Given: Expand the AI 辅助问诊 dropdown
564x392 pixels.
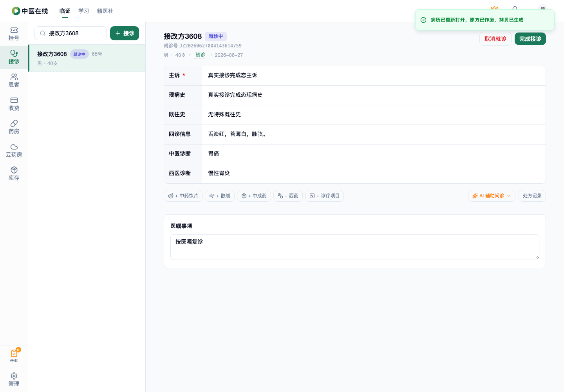Looking at the screenshot, I should [x=492, y=196].
